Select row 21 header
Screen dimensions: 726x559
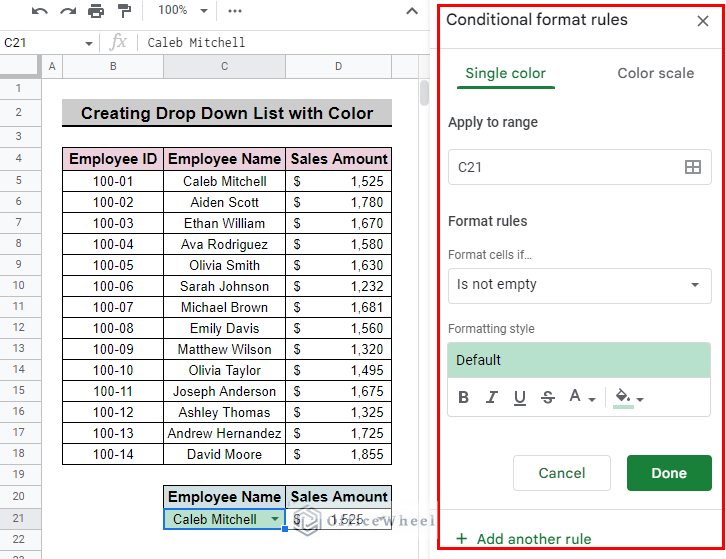coord(19,518)
